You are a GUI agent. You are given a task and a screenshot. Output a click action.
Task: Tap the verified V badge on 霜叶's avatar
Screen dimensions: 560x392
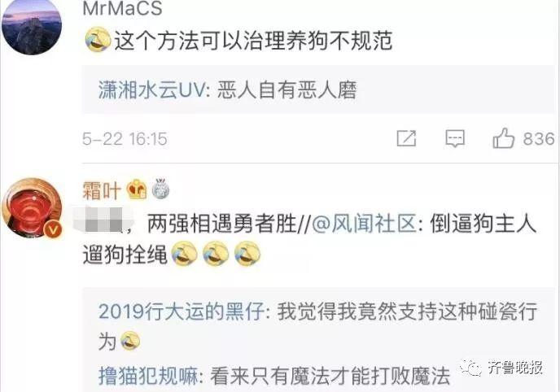click(x=53, y=230)
